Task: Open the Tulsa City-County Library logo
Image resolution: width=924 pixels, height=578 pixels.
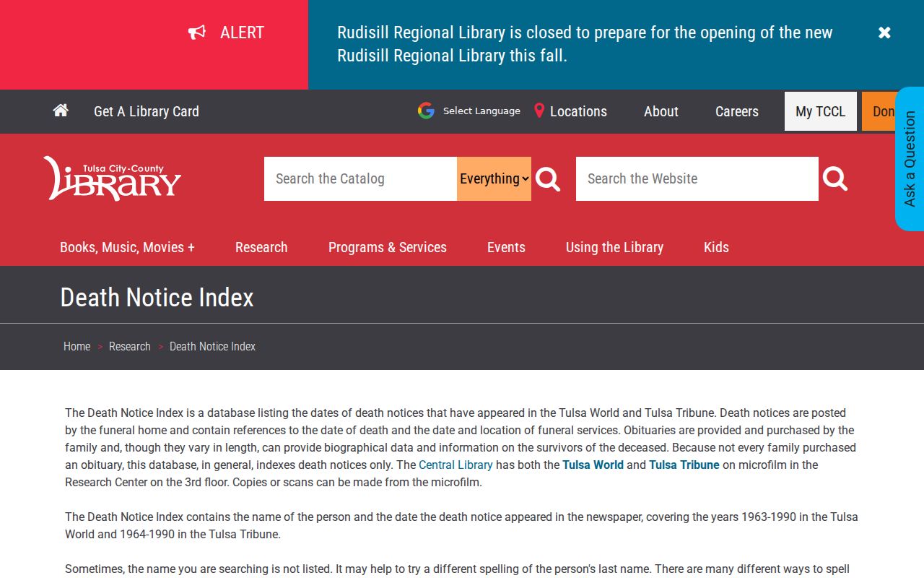Action: pos(112,178)
